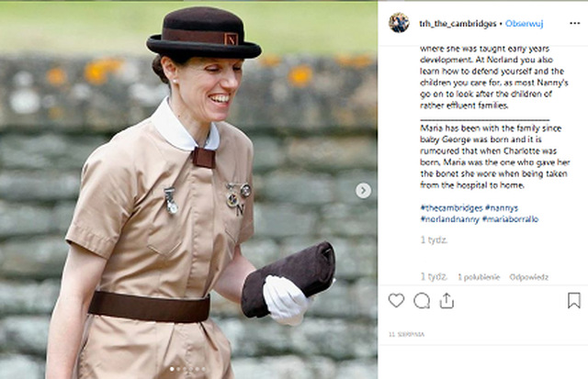Open comment timestamp '1 tydz.' beside likes
This screenshot has width=588, height=379.
pyautogui.click(x=434, y=277)
